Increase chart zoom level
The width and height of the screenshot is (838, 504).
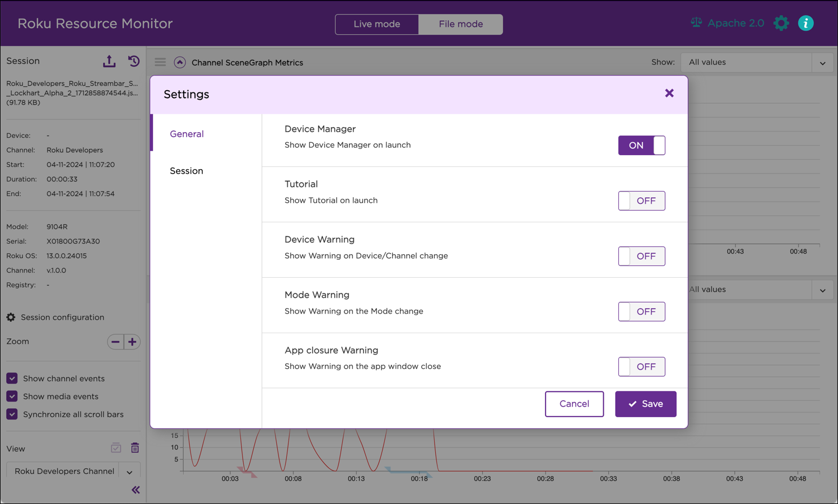pos(132,342)
